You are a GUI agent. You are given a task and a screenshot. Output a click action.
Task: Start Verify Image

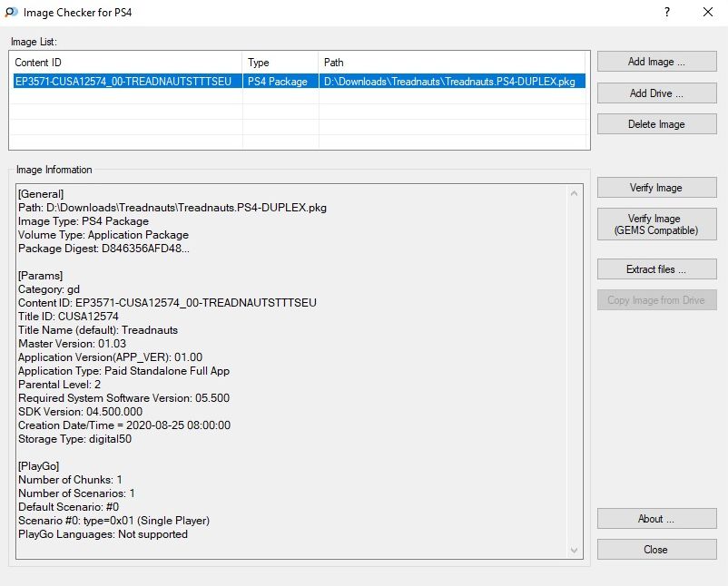(656, 188)
